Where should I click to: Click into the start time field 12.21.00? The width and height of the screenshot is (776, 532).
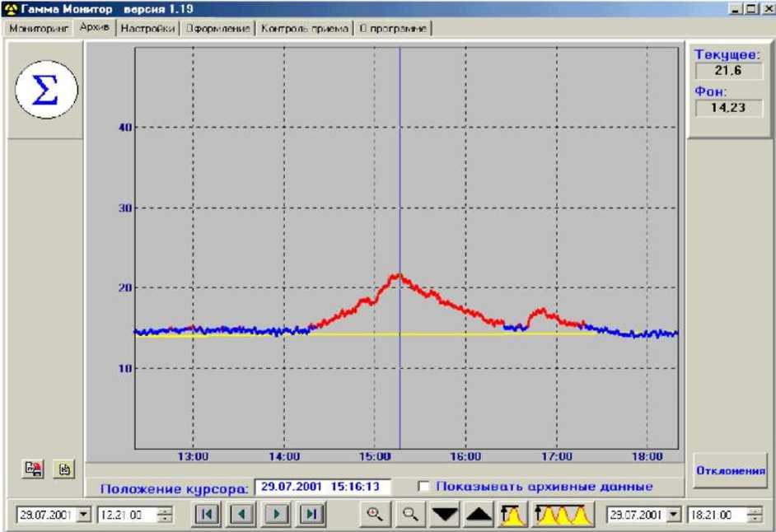pos(129,515)
